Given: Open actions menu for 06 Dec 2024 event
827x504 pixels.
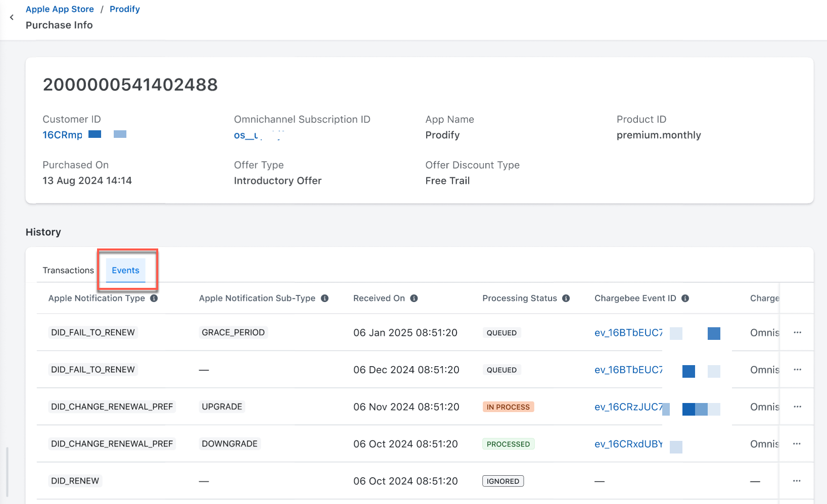Looking at the screenshot, I should [x=797, y=370].
